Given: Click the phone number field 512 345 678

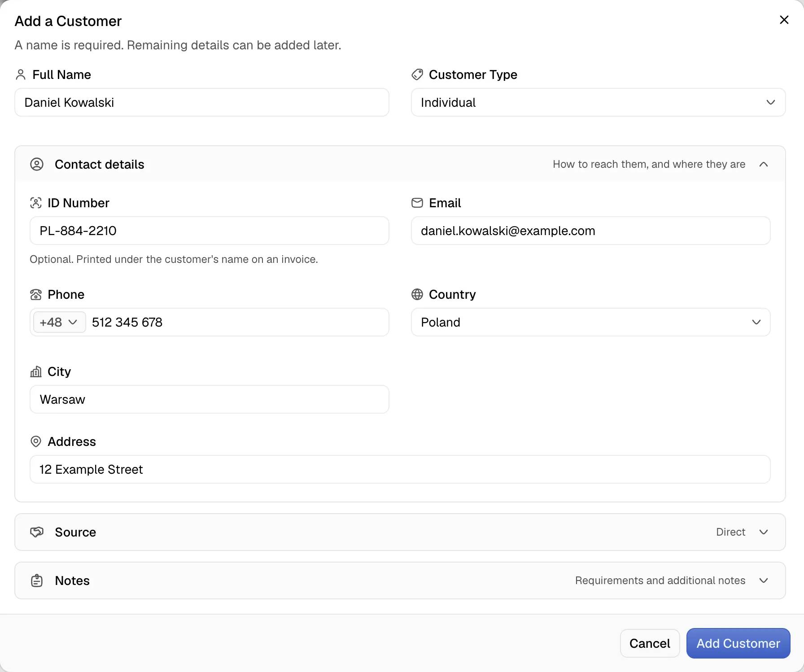Looking at the screenshot, I should pos(238,322).
